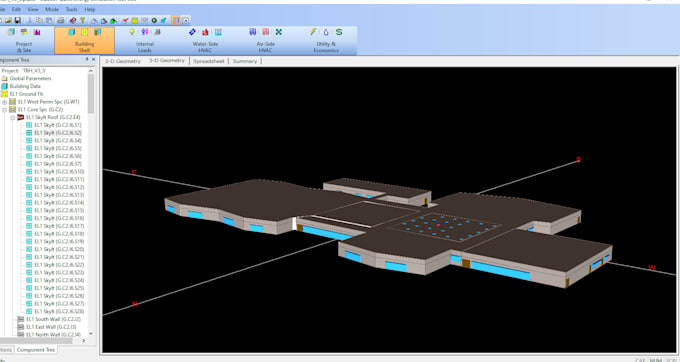Click the red Air-Side HVAC zone icon

click(265, 32)
